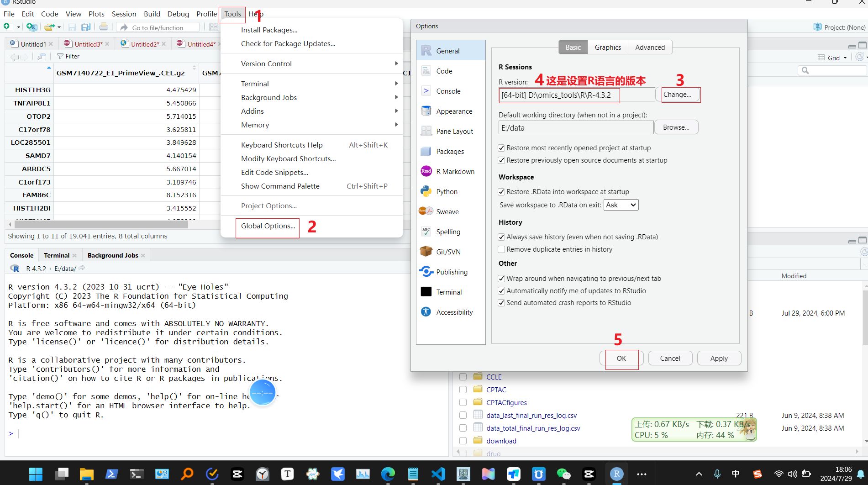This screenshot has width=868, height=485.
Task: Toggle Restore previously open source documents
Action: pos(502,160)
